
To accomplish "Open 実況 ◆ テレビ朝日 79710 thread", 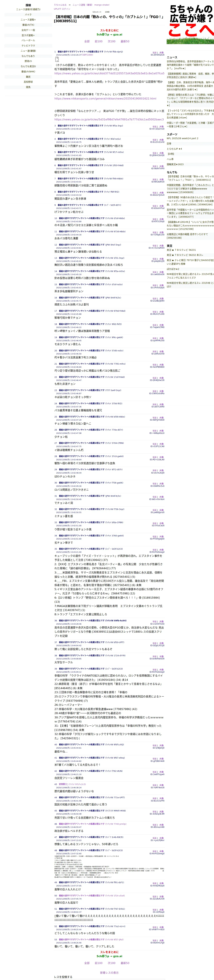I will coord(190,262).
